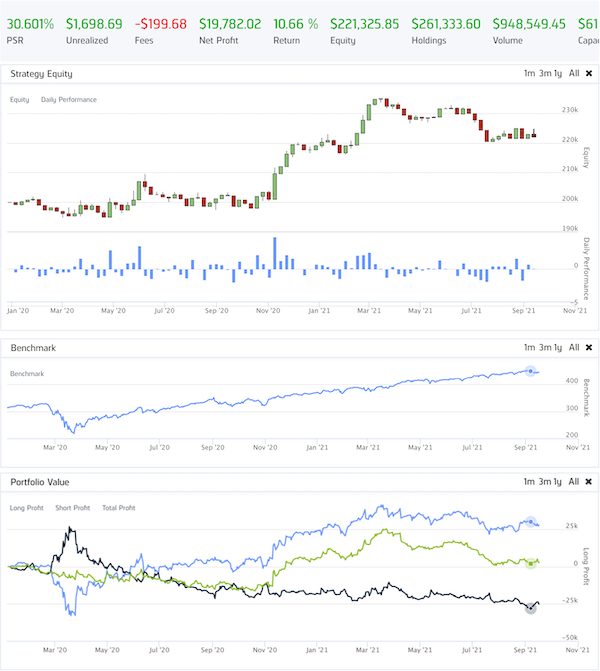The width and height of the screenshot is (600, 671).
Task: Toggle the Short Profit legend item
Action: (x=74, y=508)
